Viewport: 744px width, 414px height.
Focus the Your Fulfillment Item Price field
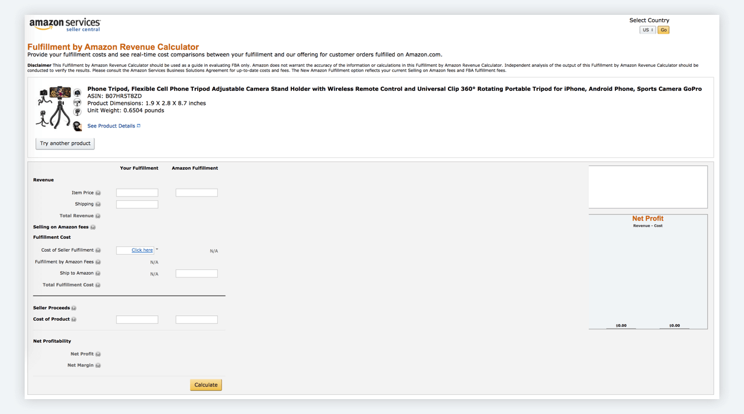(137, 193)
